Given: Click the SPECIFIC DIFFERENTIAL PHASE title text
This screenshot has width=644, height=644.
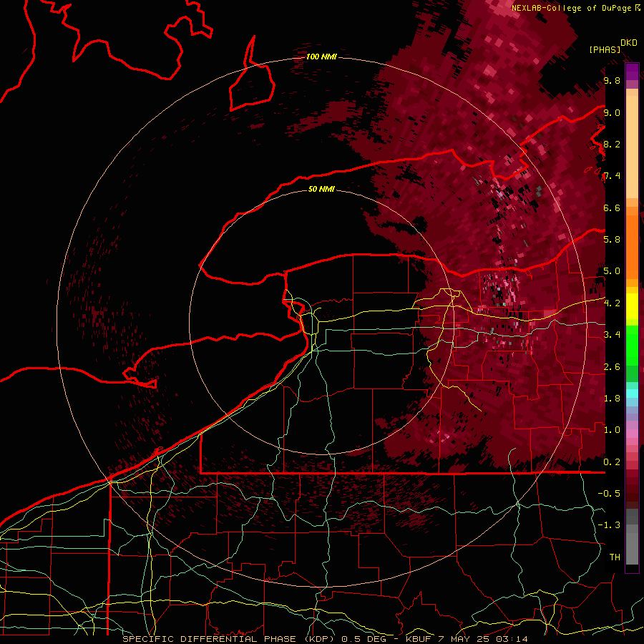Looking at the screenshot, I should pyautogui.click(x=209, y=639).
